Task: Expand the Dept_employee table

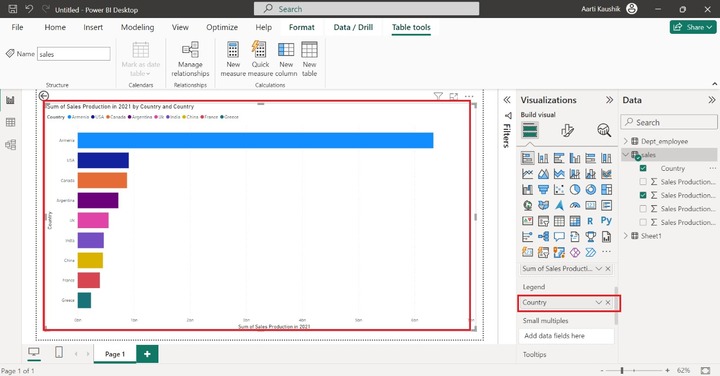Action: pos(625,141)
